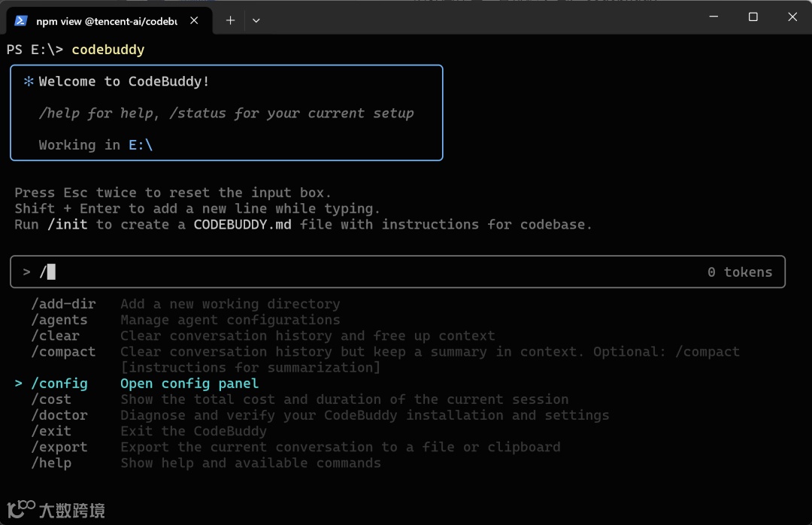Choose the /doctor command
812x525 pixels.
59,415
